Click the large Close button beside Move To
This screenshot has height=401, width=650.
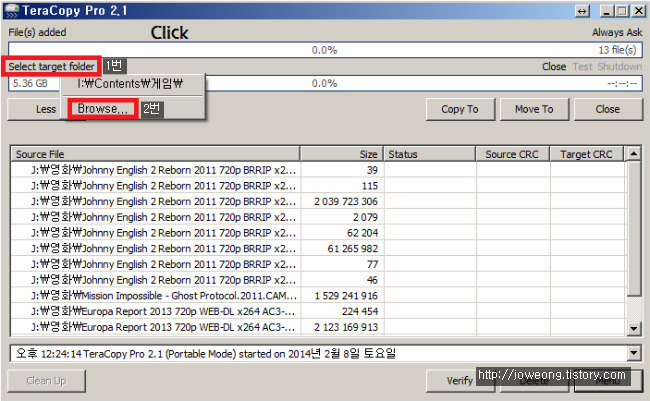608,109
